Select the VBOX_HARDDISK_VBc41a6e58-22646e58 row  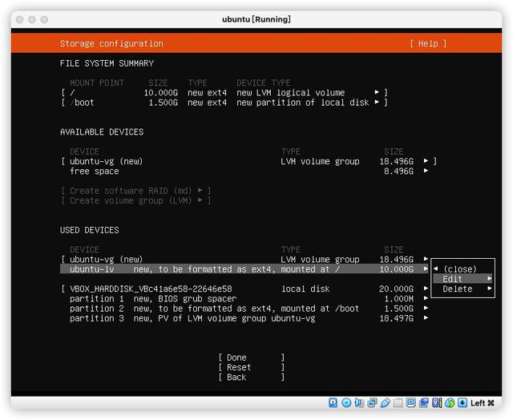(244, 289)
